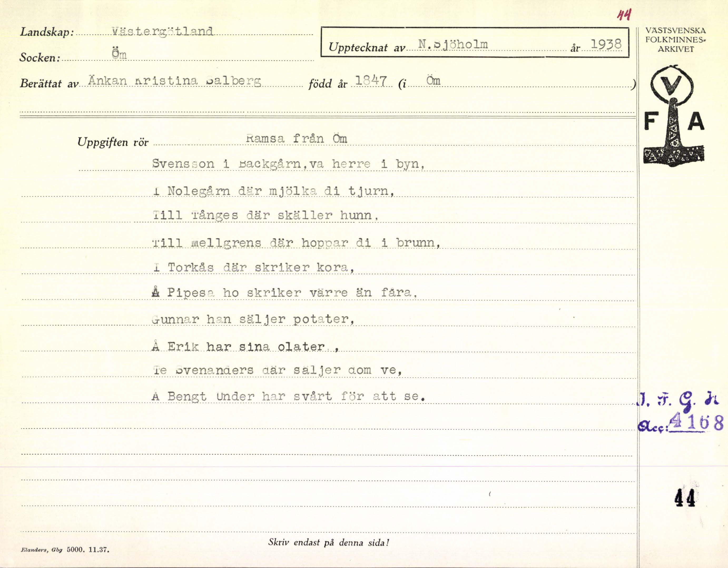
Task: Click the line Svensson i Backgårn
Action: pyautogui.click(x=288, y=164)
